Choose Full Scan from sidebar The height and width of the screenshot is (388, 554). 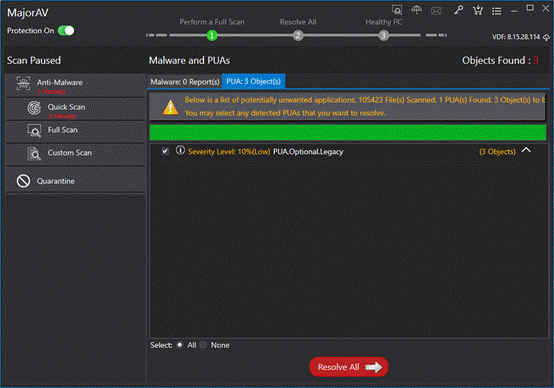pyautogui.click(x=75, y=131)
